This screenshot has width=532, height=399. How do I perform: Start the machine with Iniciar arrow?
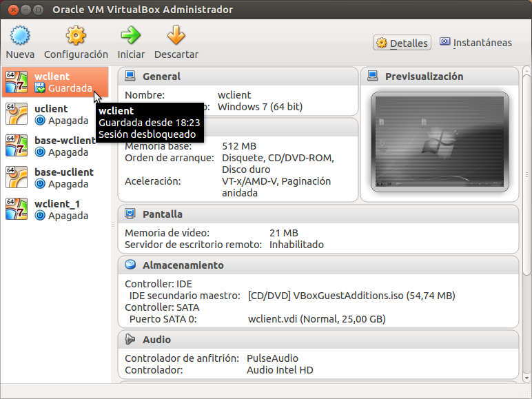coord(131,35)
